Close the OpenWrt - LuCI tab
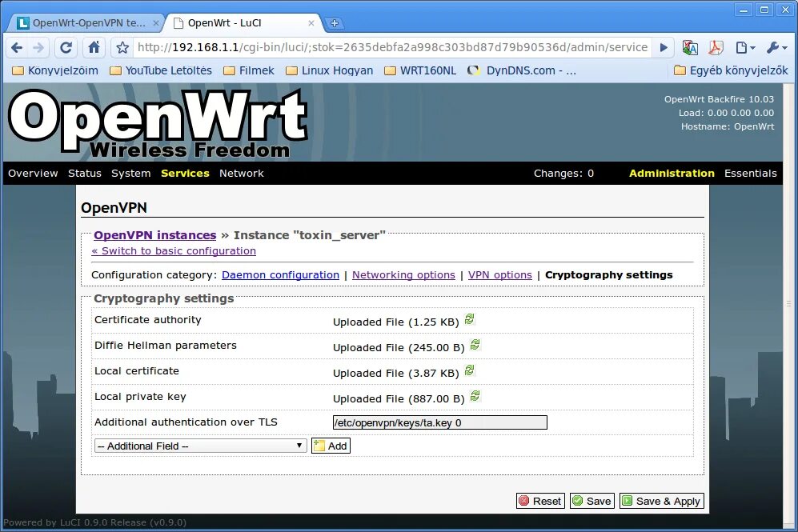Viewport: 798px width, 532px height. (311, 23)
